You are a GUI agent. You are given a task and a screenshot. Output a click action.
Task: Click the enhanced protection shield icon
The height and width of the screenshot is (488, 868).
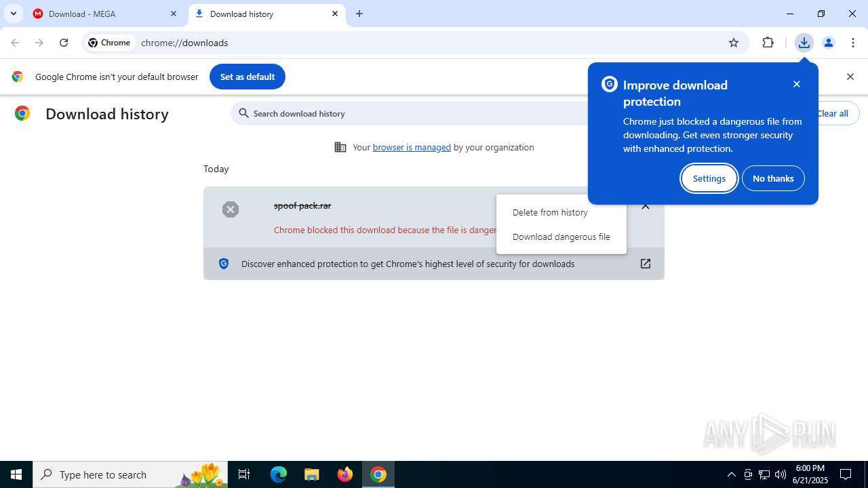pyautogui.click(x=224, y=264)
